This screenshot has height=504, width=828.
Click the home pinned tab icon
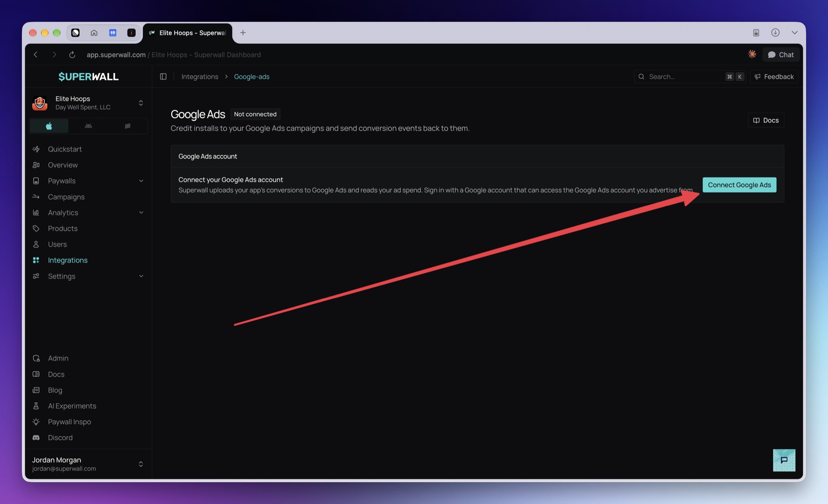coord(94,33)
